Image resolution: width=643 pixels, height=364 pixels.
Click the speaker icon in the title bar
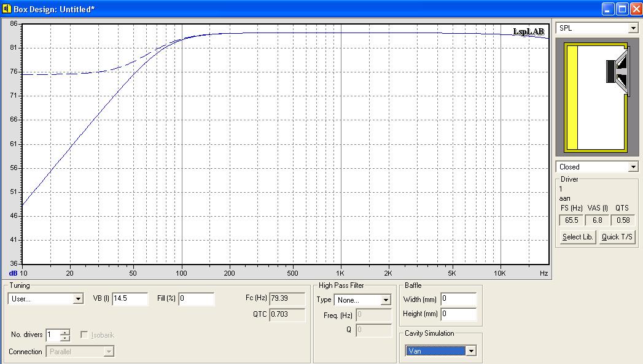pos(7,9)
